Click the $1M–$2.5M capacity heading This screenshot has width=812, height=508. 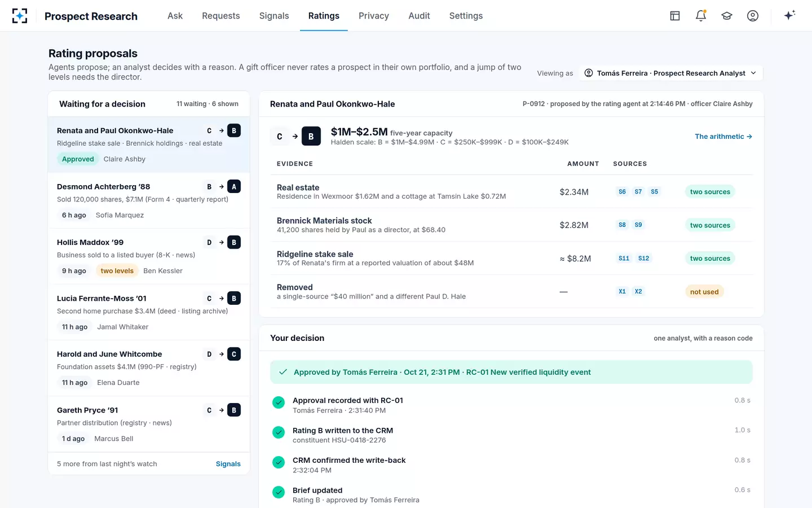click(x=359, y=132)
